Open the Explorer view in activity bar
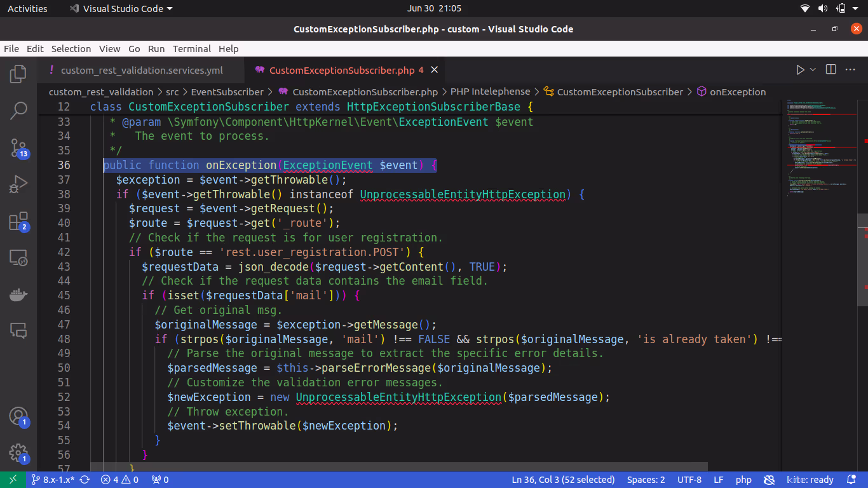Screen dimensions: 868x488 [18, 74]
